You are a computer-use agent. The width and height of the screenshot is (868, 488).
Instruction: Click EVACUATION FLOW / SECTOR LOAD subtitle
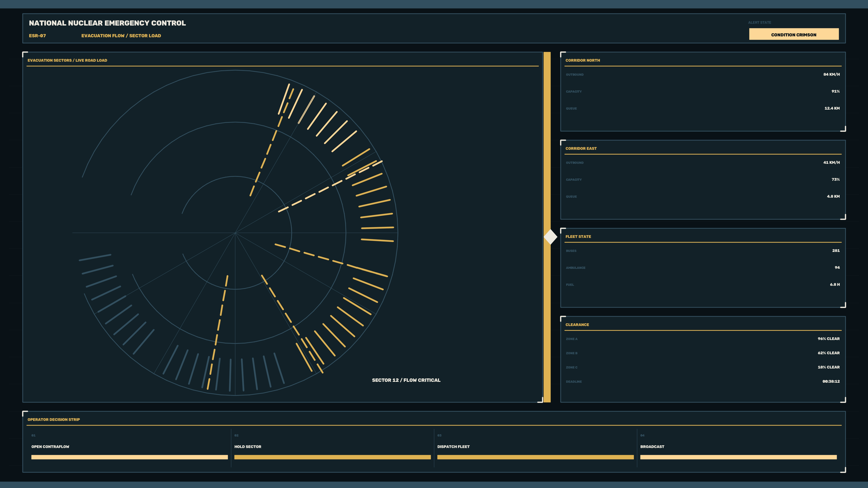[121, 36]
